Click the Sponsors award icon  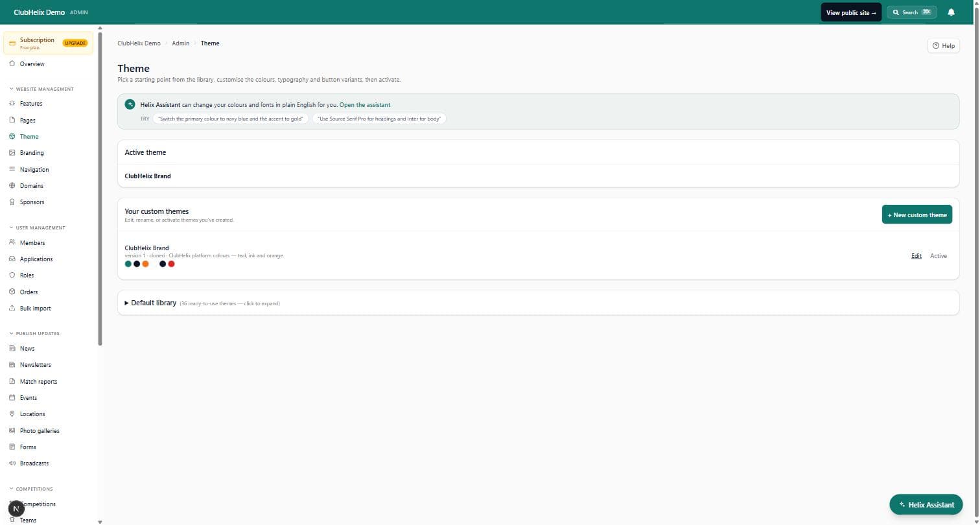pyautogui.click(x=12, y=202)
